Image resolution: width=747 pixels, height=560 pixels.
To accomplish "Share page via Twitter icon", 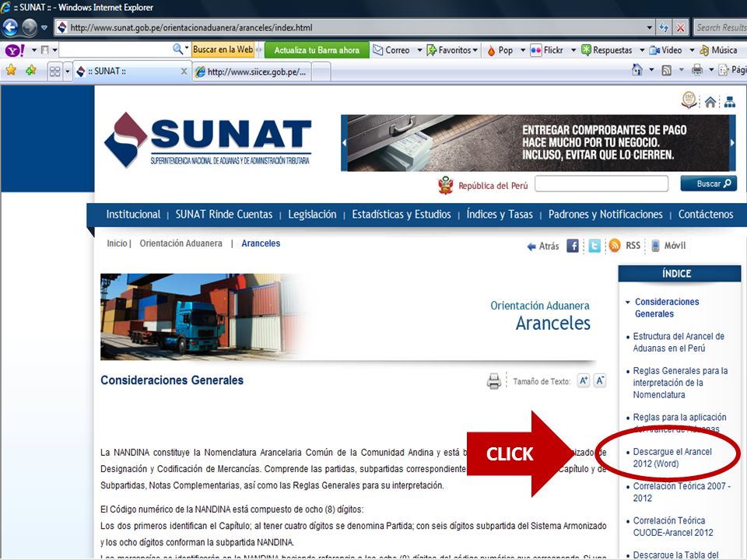I will coord(594,246).
